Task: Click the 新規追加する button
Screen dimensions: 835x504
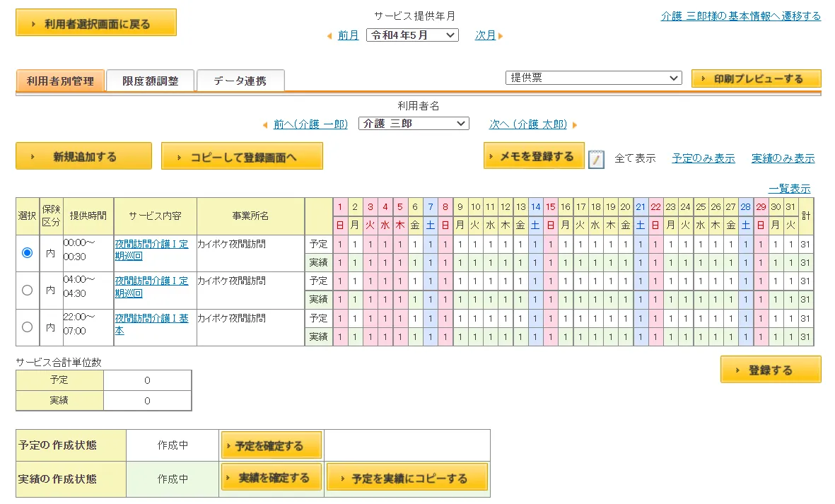Action: [83, 156]
